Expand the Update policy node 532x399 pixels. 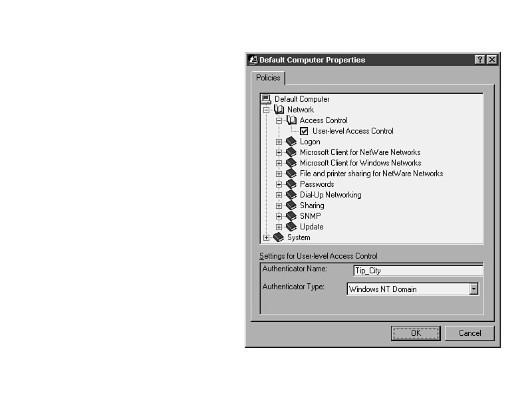tap(279, 227)
